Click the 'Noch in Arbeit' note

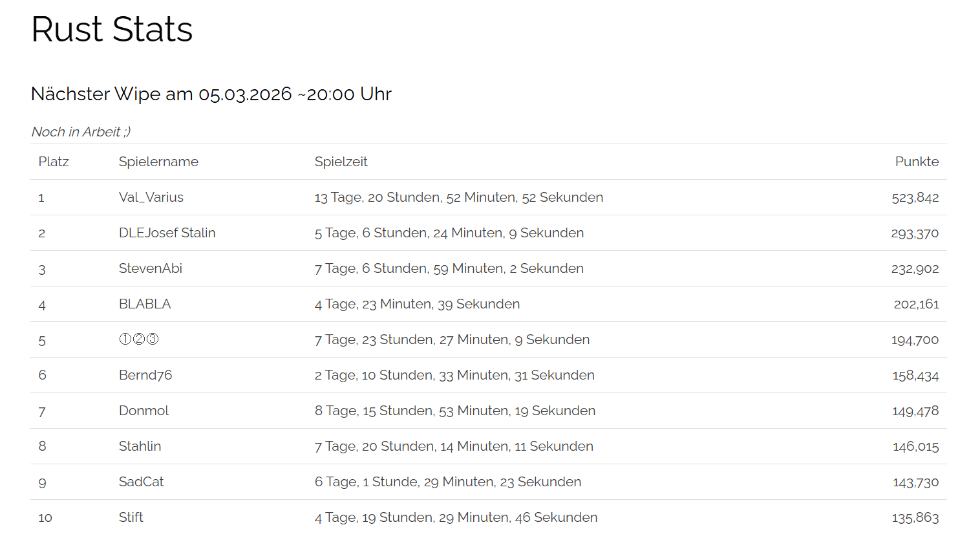[x=81, y=132]
